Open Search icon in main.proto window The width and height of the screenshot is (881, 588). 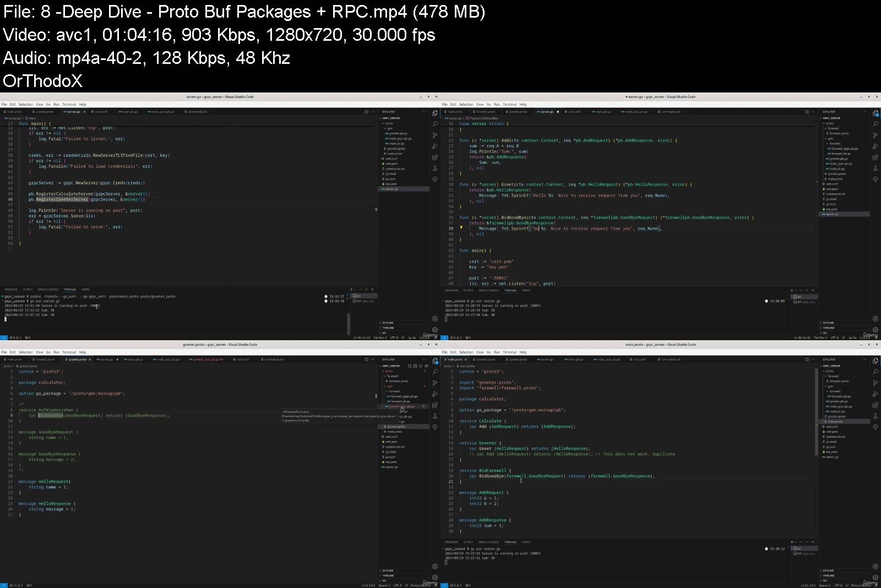tap(875, 372)
